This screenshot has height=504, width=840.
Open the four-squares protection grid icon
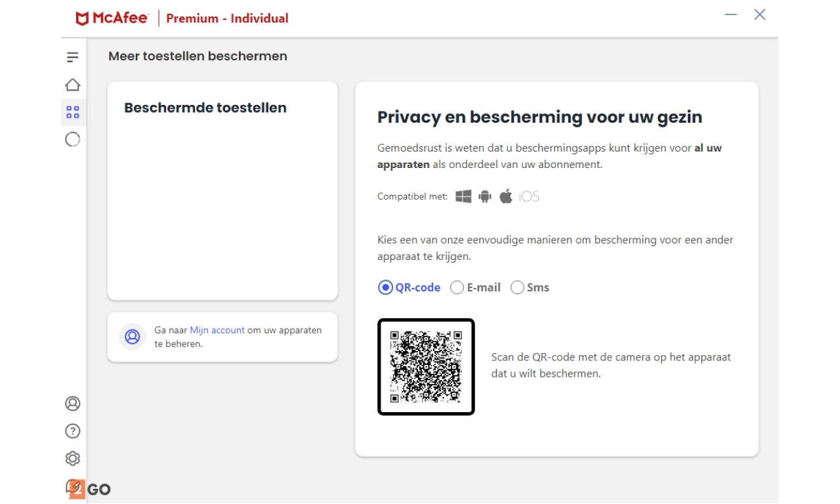pyautogui.click(x=72, y=112)
